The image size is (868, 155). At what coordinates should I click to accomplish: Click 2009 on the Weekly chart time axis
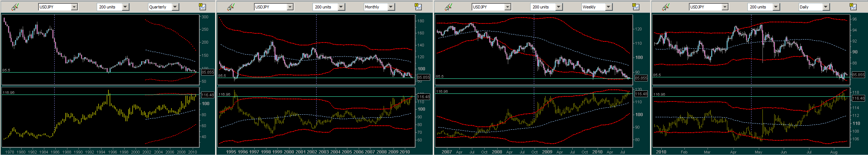(547, 152)
